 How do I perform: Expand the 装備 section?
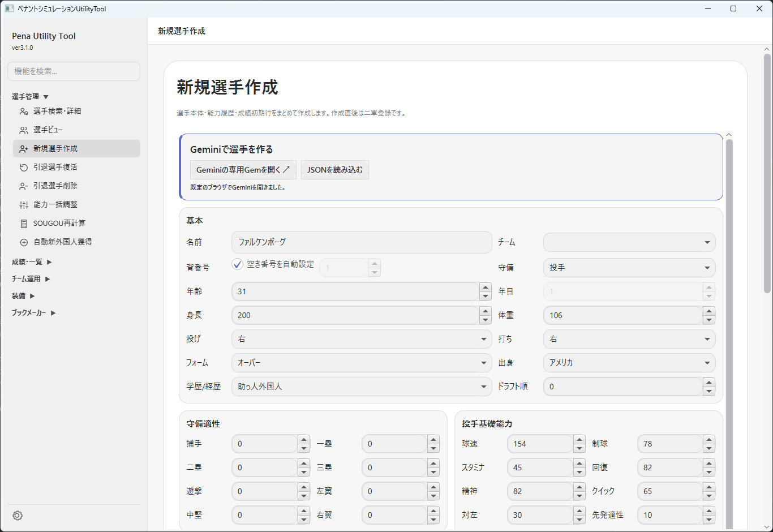pyautogui.click(x=23, y=296)
